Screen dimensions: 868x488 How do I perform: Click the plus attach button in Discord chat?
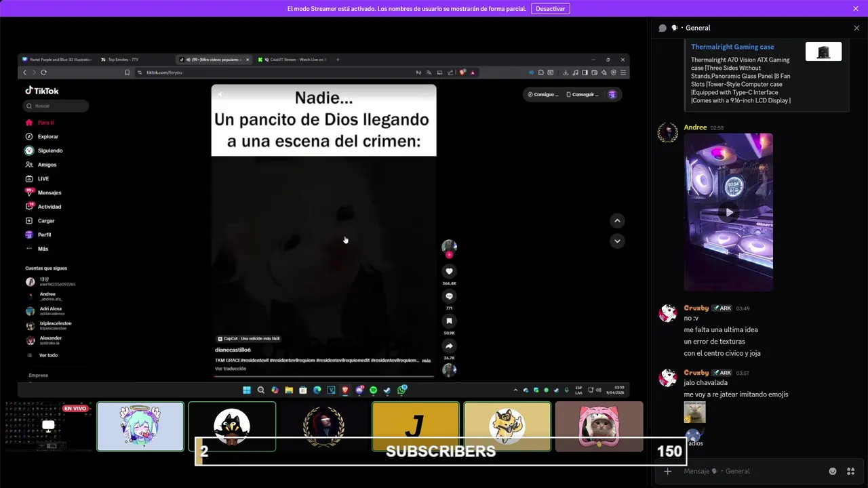pos(668,471)
